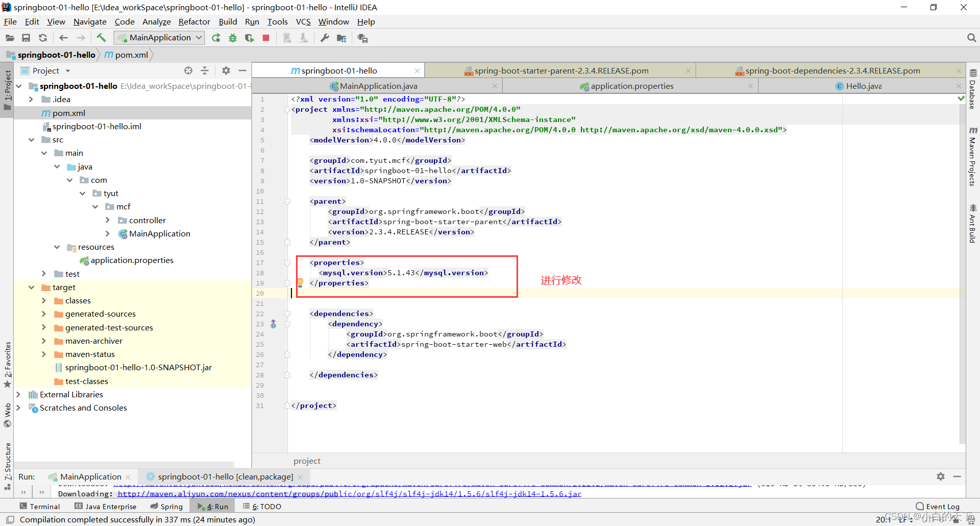Toggle the 7: Structure side tool window
980x526 pixels.
point(7,466)
